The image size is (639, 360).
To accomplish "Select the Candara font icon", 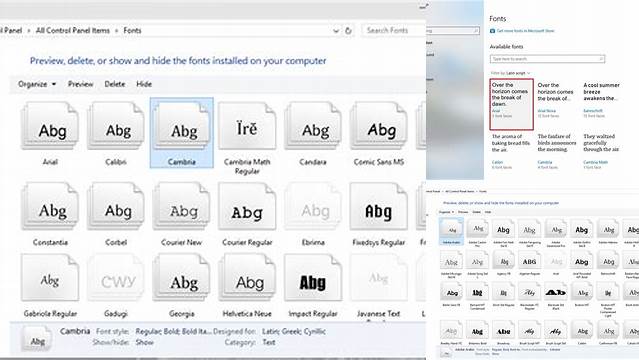I will pyautogui.click(x=313, y=126).
